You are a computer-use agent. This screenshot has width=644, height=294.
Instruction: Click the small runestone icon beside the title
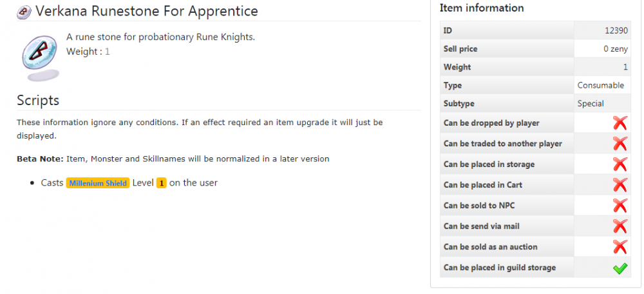point(24,12)
